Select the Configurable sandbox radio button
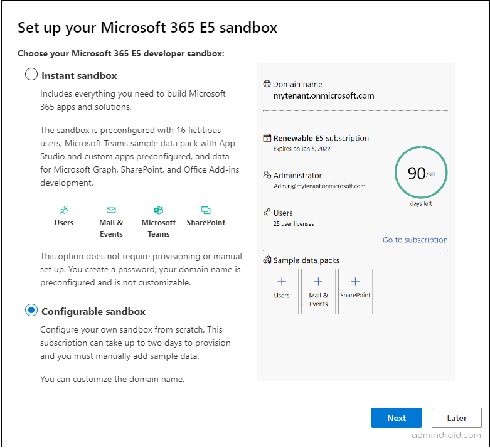This screenshot has width=490, height=448. pyautogui.click(x=31, y=310)
